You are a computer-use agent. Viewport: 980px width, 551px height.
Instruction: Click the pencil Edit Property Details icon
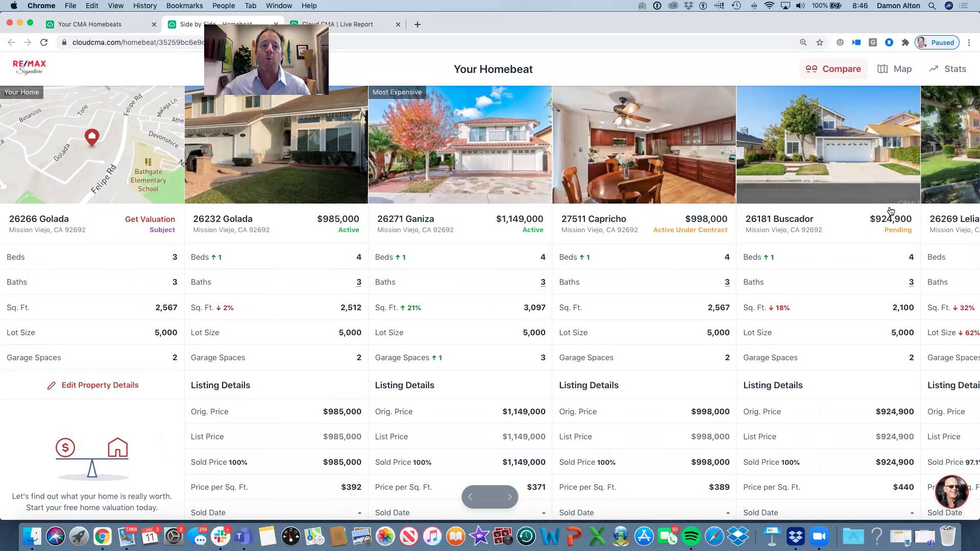click(52, 386)
